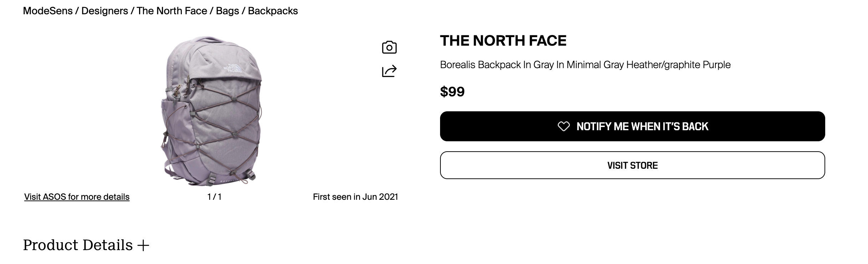The height and width of the screenshot is (264, 868).
Task: Click the 1 / 1 image counter
Action: pos(214,197)
